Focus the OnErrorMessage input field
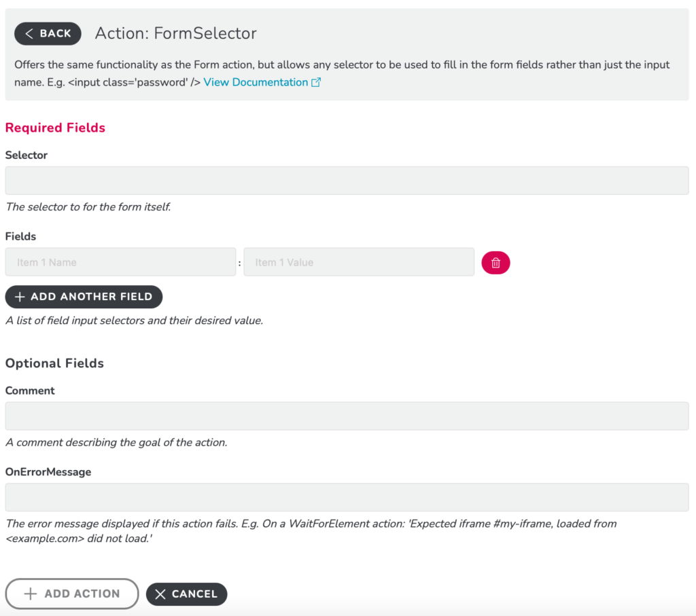 pos(347,497)
